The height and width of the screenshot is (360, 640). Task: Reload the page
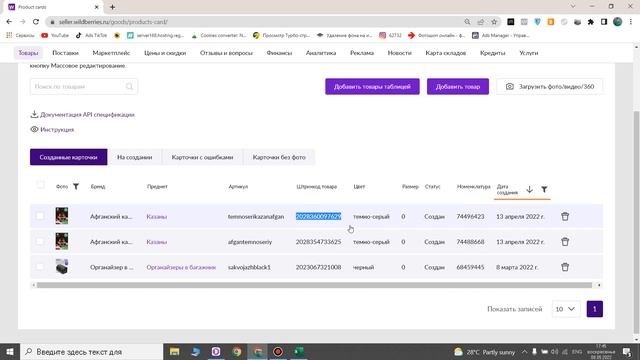point(36,22)
